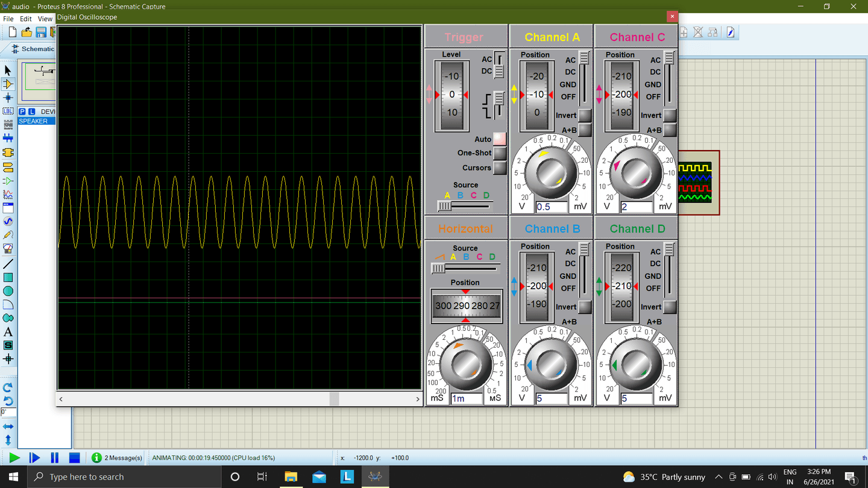Pause the running simulation
Screen dimensions: 868x488
(54, 458)
